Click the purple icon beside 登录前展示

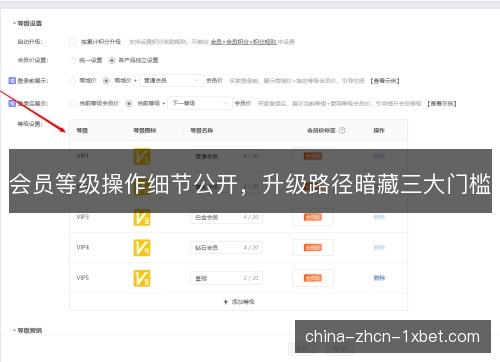tap(12, 80)
